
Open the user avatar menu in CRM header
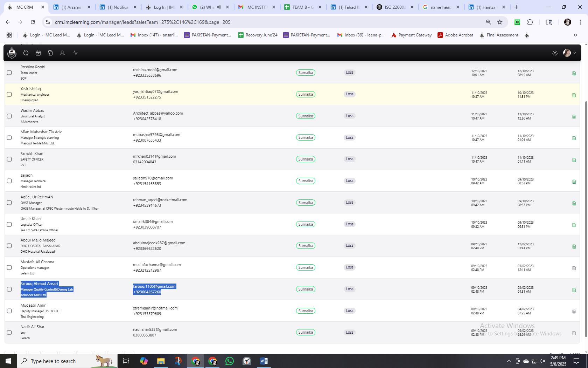pos(569,53)
